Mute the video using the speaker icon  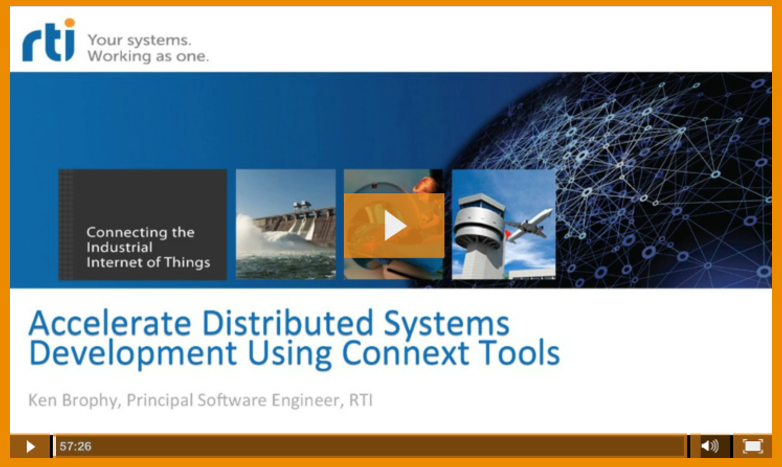710,446
